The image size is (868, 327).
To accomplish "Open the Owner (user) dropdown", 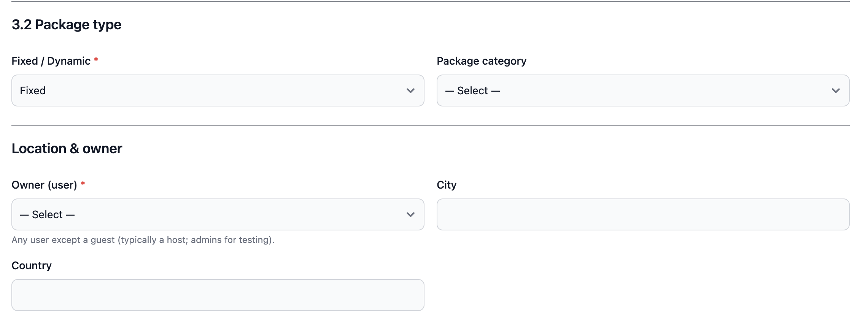I will point(218,214).
